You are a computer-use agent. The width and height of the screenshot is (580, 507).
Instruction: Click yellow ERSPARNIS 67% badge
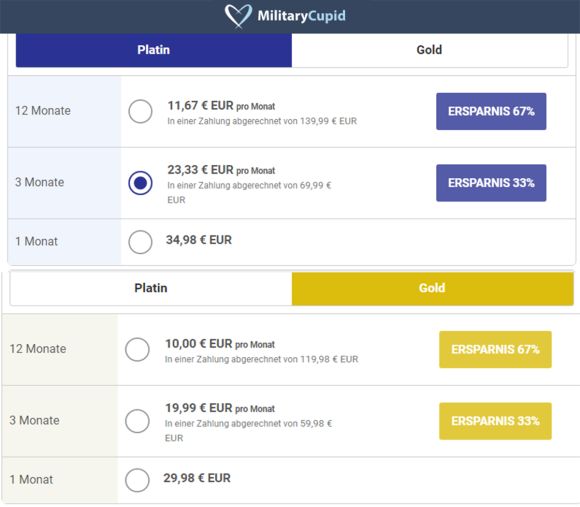(495, 349)
